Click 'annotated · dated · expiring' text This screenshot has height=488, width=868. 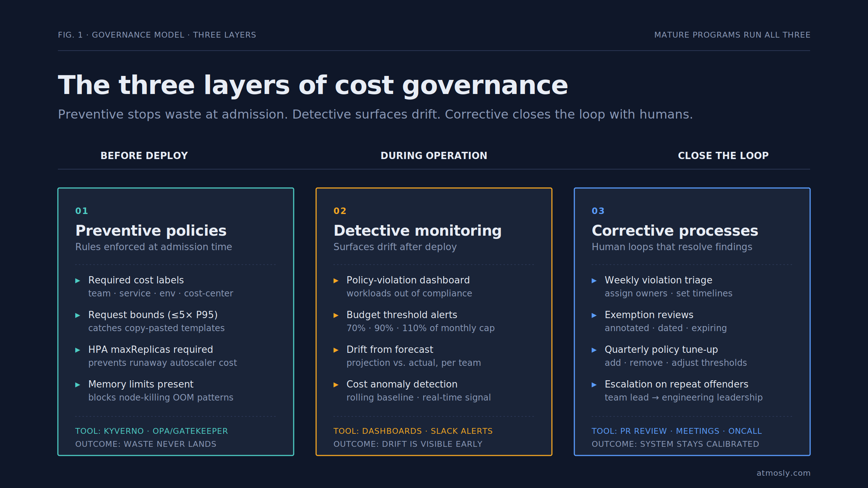(x=665, y=328)
